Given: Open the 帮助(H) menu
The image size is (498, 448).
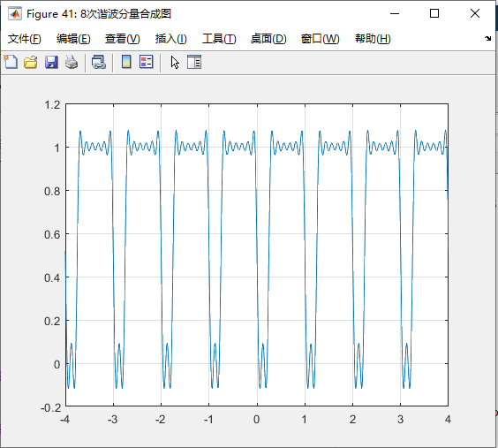Looking at the screenshot, I should point(373,39).
